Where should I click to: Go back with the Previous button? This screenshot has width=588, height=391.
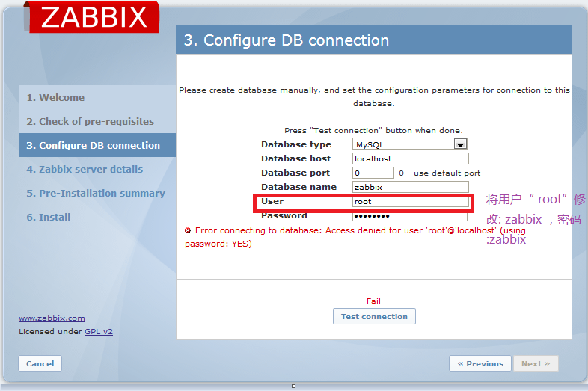pos(480,363)
